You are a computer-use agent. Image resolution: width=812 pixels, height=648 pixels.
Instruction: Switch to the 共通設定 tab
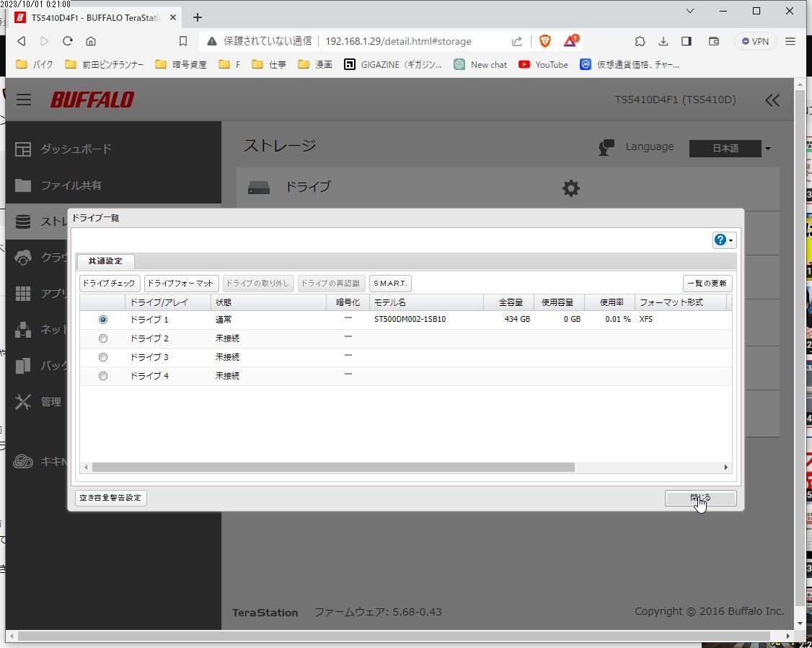[x=105, y=261]
